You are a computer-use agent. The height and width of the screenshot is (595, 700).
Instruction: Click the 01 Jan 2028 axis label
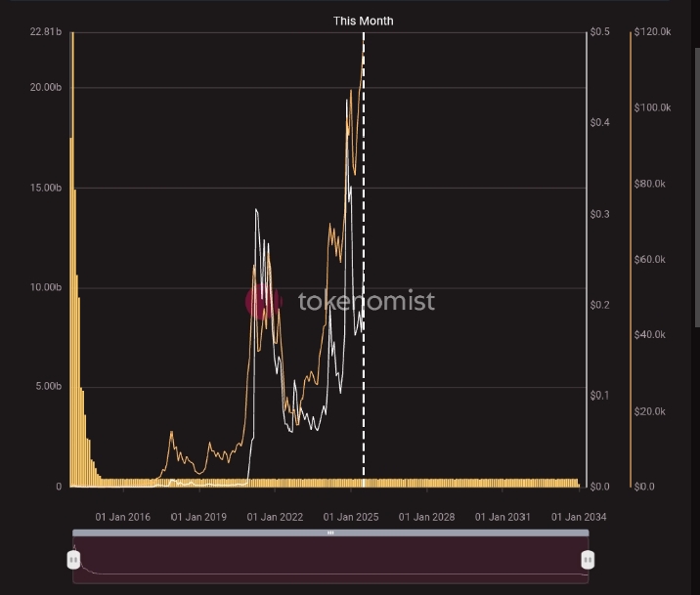click(x=426, y=517)
